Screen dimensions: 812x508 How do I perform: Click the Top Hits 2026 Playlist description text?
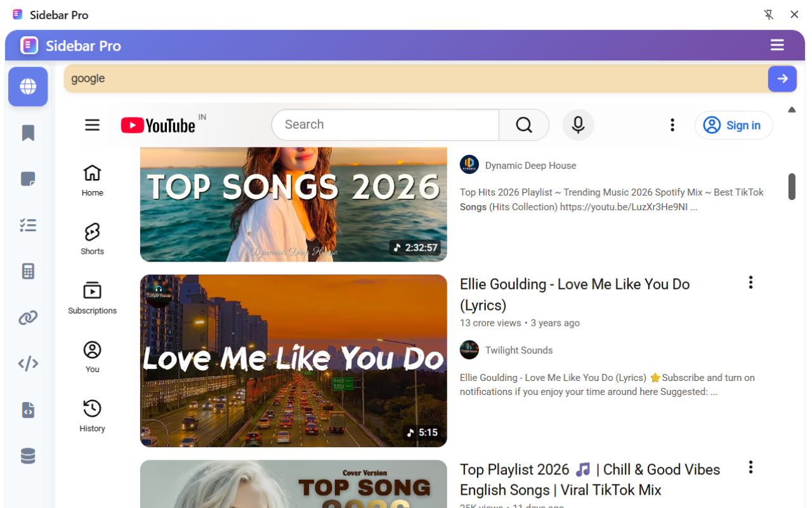click(x=612, y=199)
